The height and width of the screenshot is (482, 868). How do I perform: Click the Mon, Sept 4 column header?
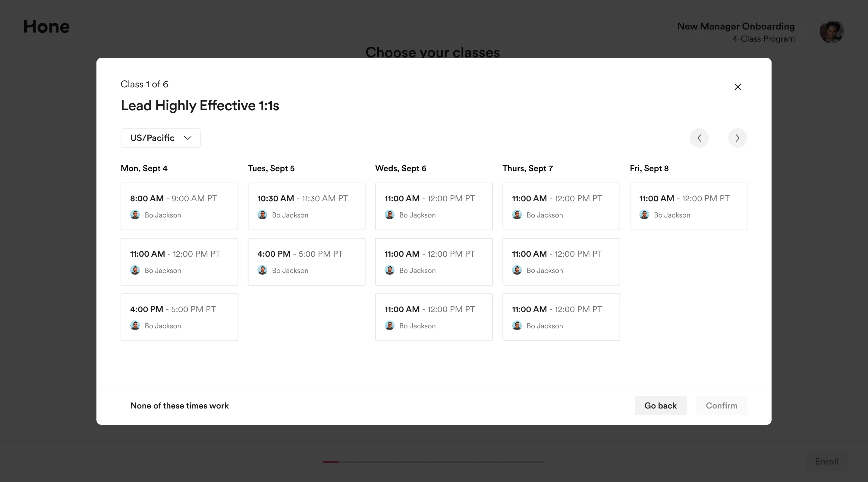(x=144, y=168)
